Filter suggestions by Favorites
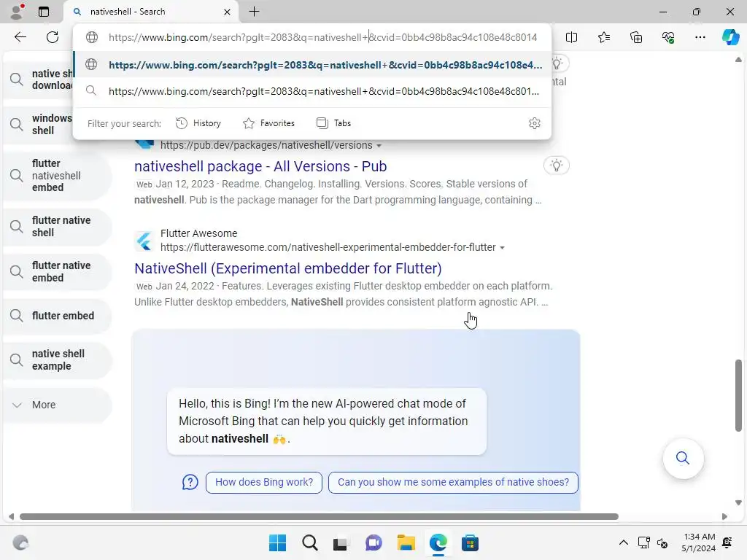The image size is (747, 560). tap(268, 123)
